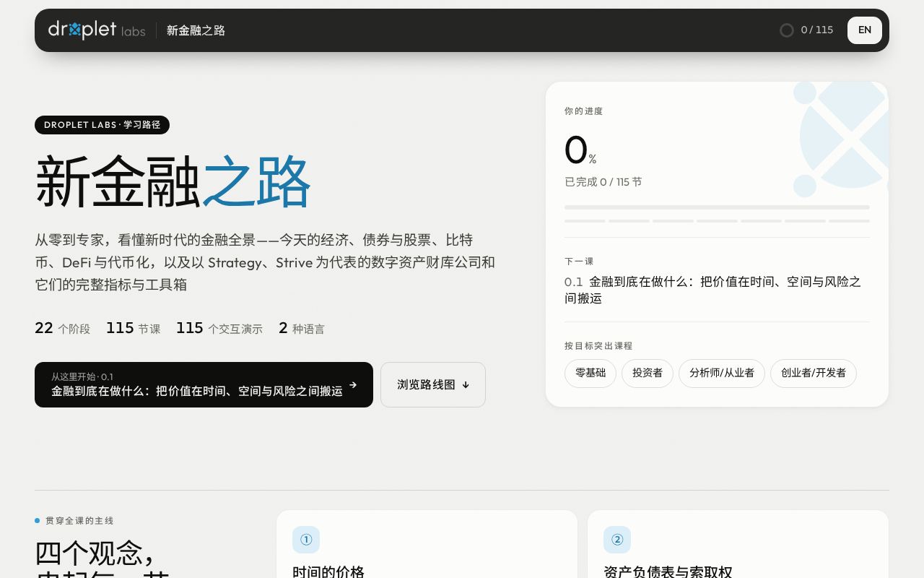Click the 你的进度 label
Screen dimensions: 924x578
(583, 111)
